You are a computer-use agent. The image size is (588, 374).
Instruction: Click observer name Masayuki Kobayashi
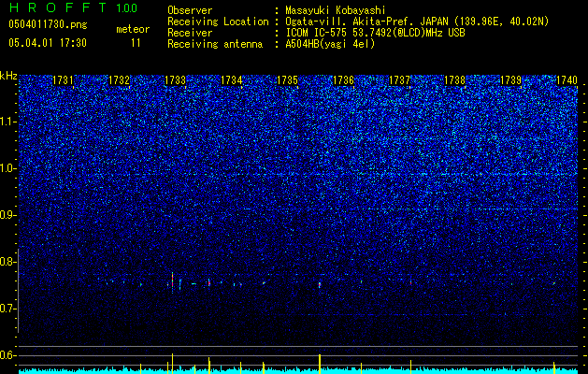click(336, 10)
